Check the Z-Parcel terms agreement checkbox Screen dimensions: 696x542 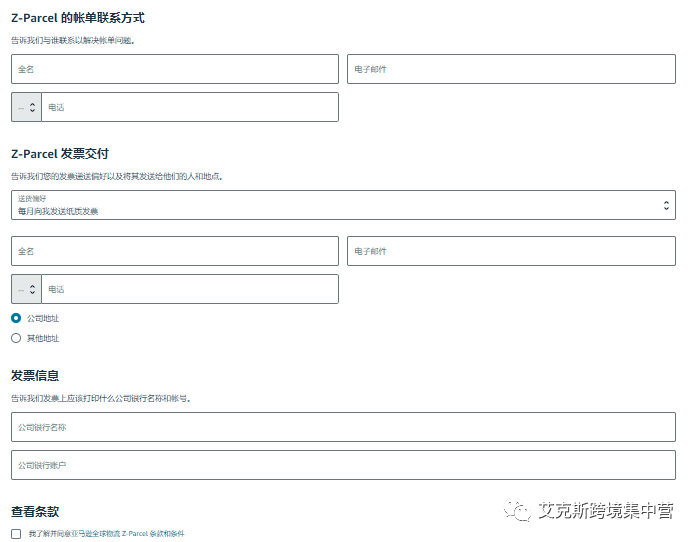click(16, 534)
